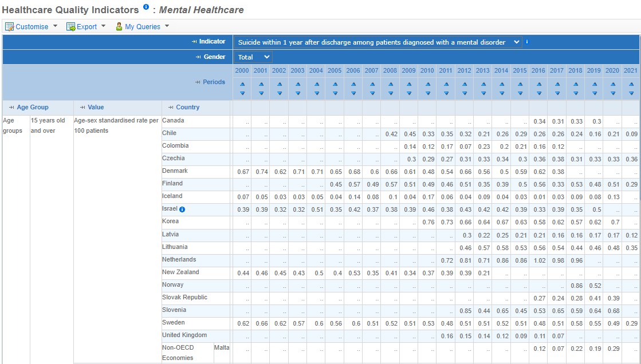Open the Customise menu
Screen dimensions: 641x364
(32, 26)
